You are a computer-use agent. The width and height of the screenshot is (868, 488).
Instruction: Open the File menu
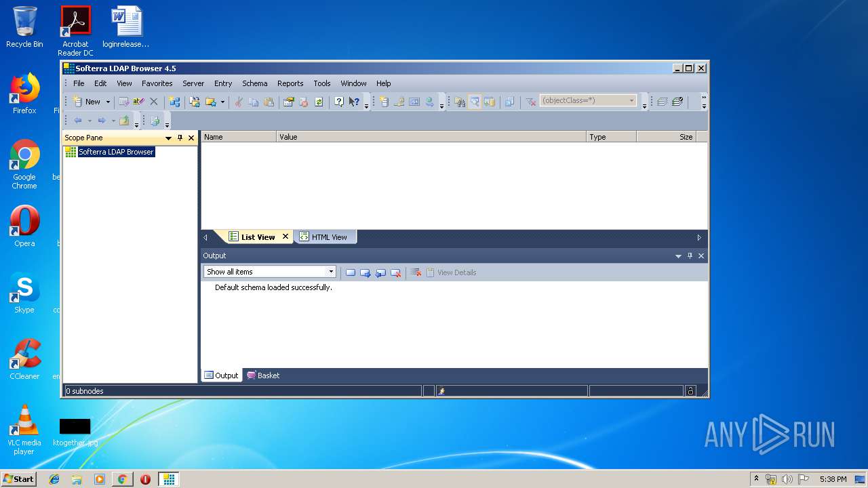79,83
